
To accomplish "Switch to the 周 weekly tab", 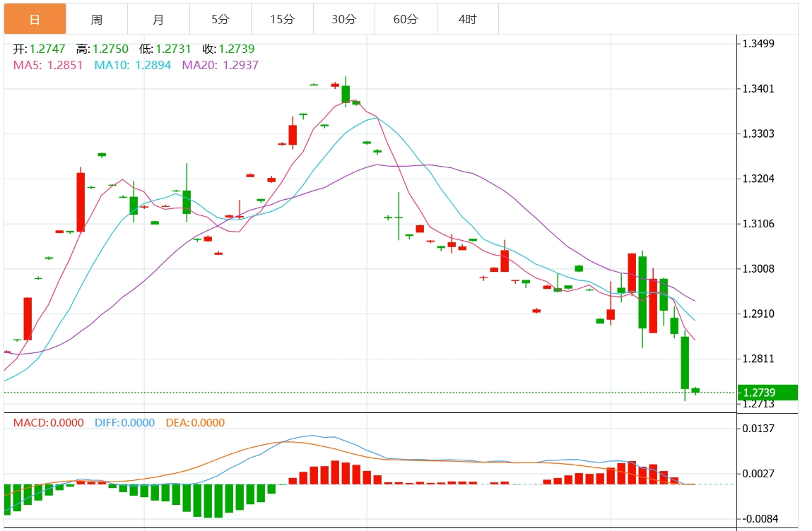I will coord(97,19).
